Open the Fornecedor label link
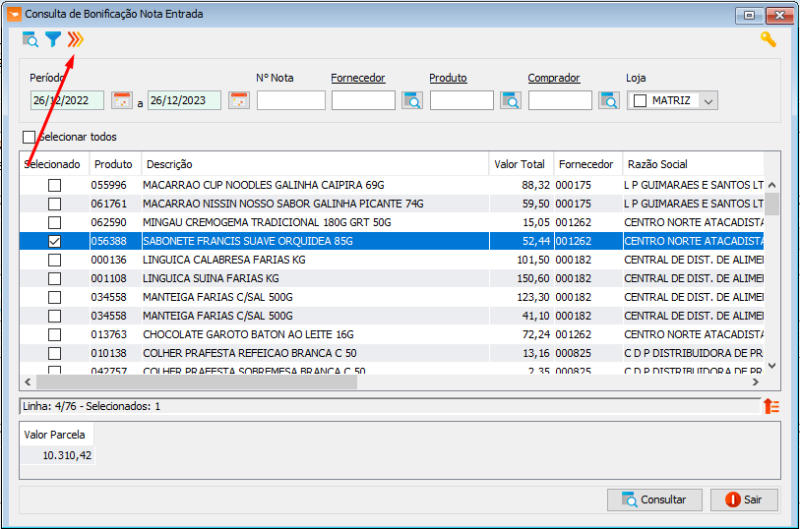 tap(358, 78)
